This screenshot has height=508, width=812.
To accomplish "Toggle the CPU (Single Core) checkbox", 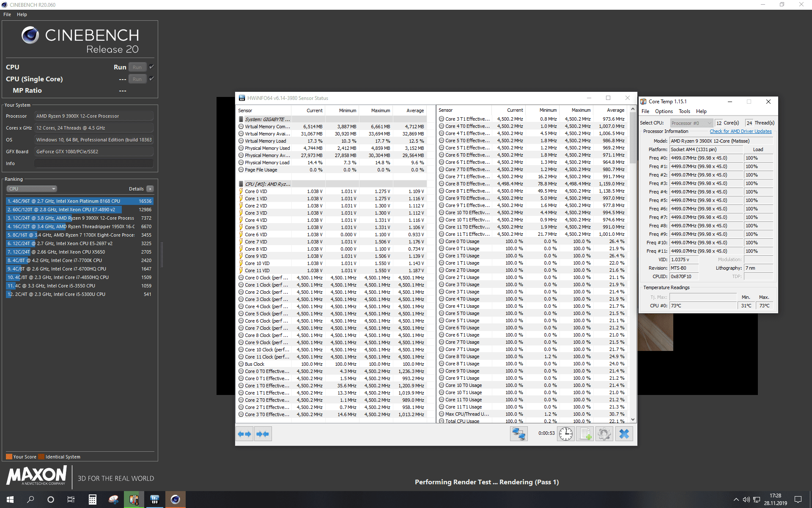I will point(151,79).
